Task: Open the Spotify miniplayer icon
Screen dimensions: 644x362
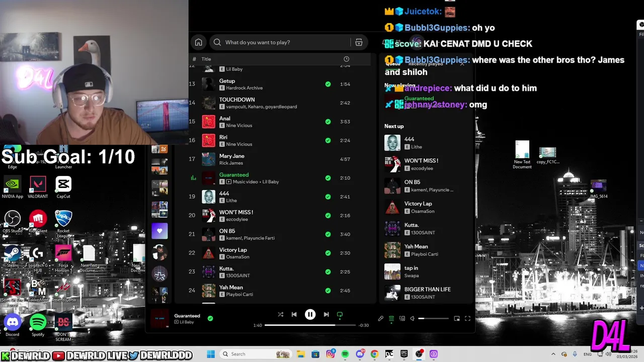Action: pos(457,318)
